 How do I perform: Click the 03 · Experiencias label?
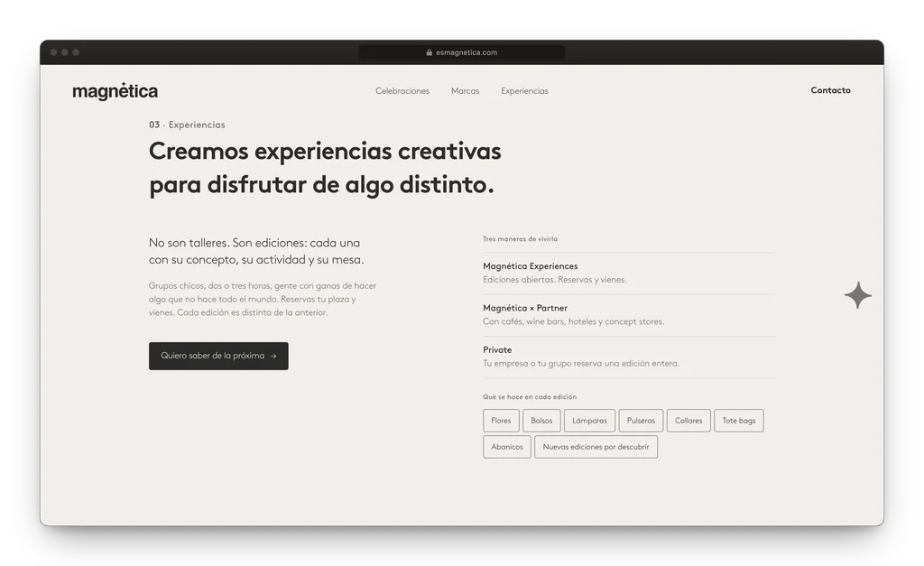coord(187,125)
